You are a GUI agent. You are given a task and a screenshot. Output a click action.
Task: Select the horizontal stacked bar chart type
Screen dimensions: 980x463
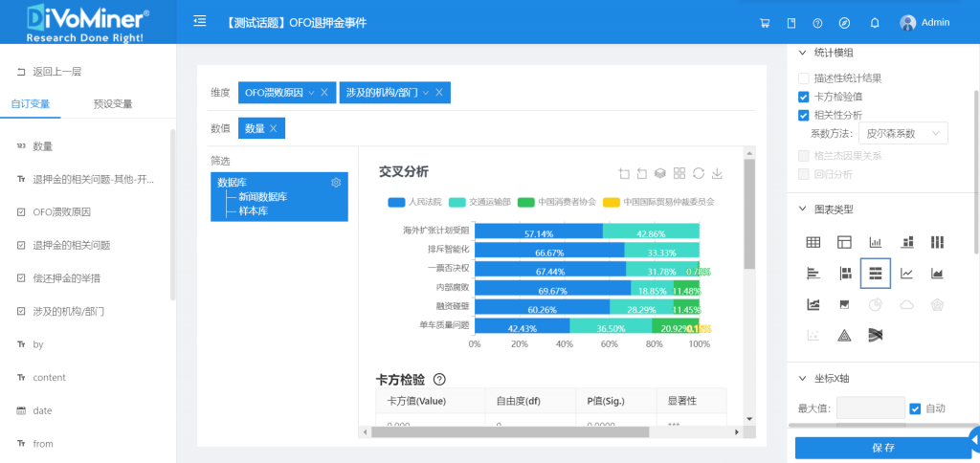pyautogui.click(x=846, y=273)
